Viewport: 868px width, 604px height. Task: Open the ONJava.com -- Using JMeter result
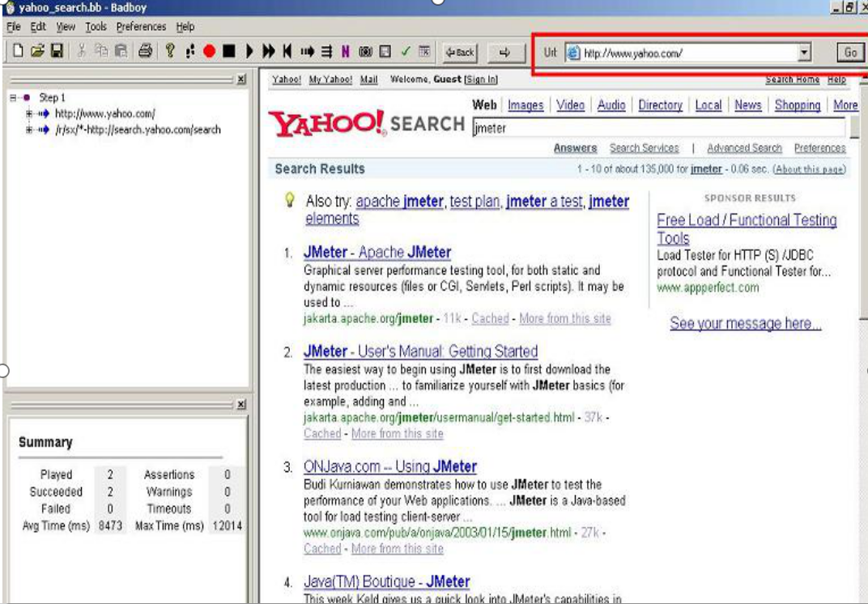389,466
